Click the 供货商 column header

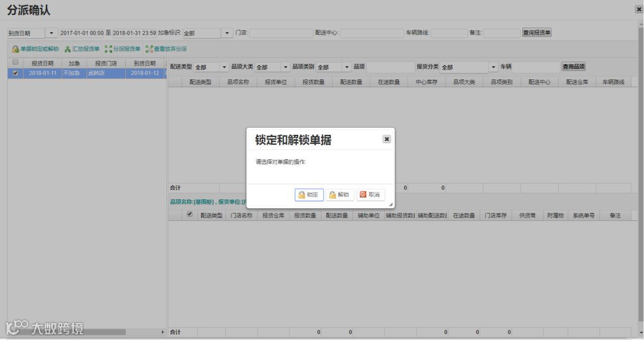coord(527,215)
